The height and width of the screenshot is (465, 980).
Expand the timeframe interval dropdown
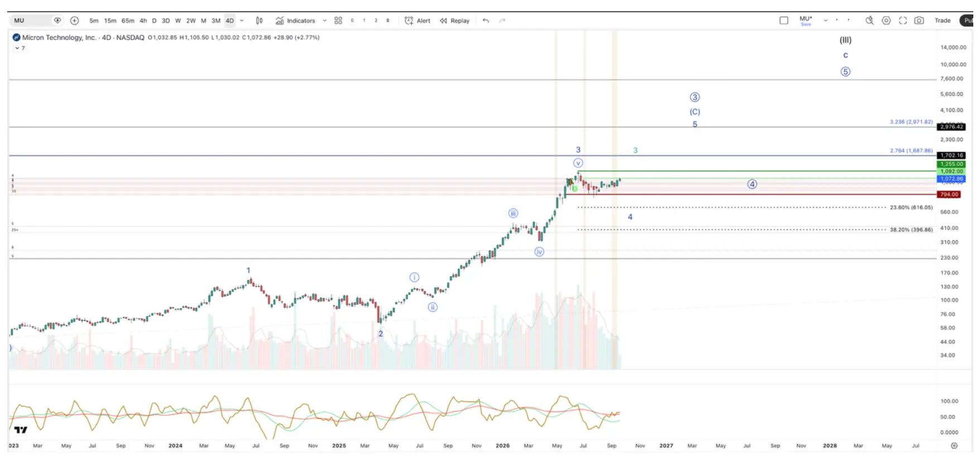[x=242, y=21]
